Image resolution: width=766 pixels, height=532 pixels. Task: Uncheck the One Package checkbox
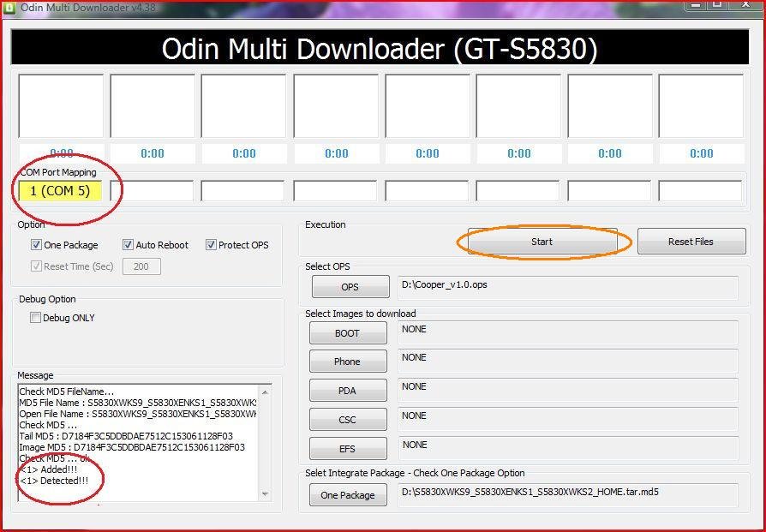pos(36,245)
